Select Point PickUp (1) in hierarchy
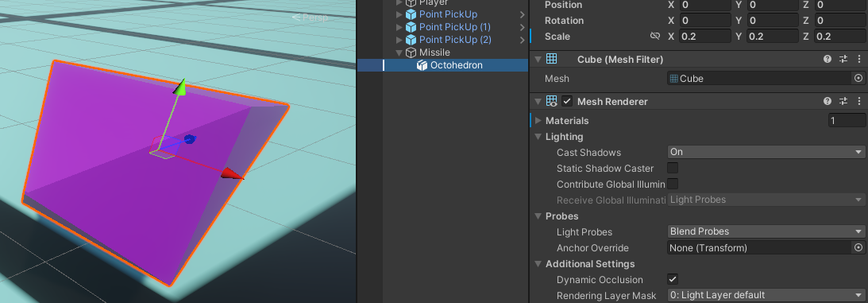 pyautogui.click(x=454, y=26)
